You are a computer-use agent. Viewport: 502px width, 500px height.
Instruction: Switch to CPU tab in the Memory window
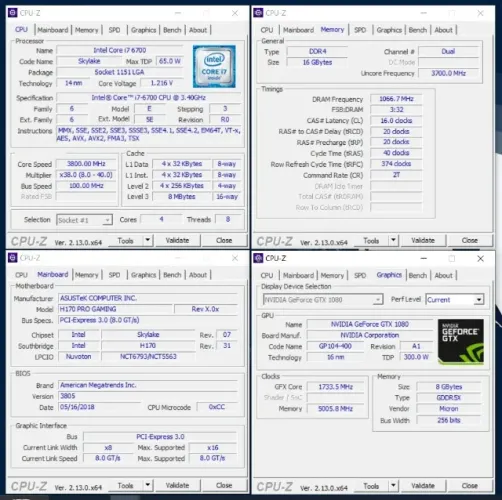click(x=267, y=30)
